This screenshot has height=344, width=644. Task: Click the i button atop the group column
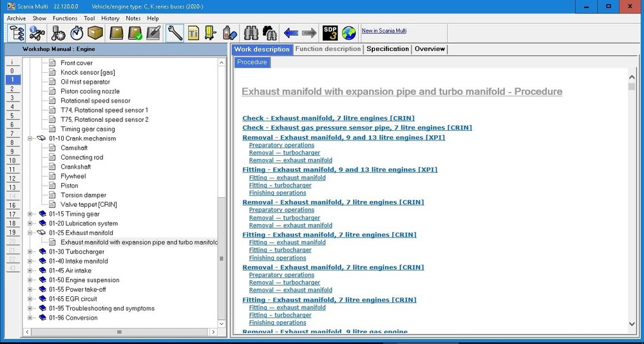(12, 62)
